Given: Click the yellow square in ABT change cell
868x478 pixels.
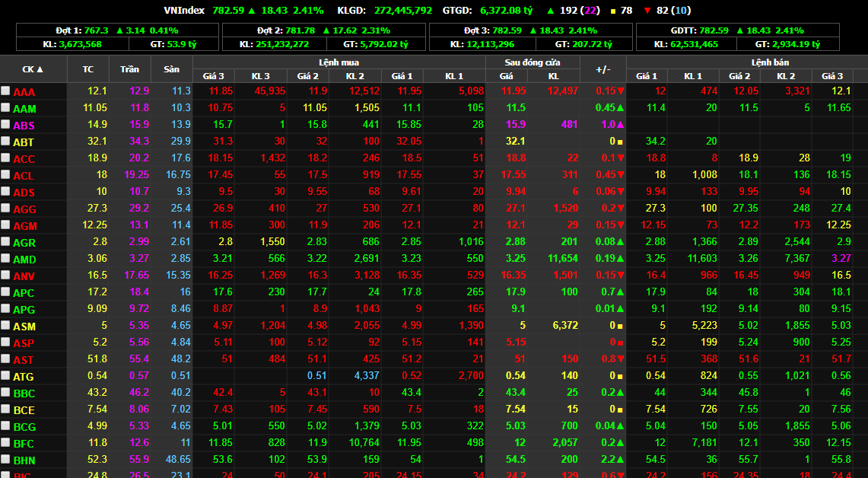Looking at the screenshot, I should 621,142.
